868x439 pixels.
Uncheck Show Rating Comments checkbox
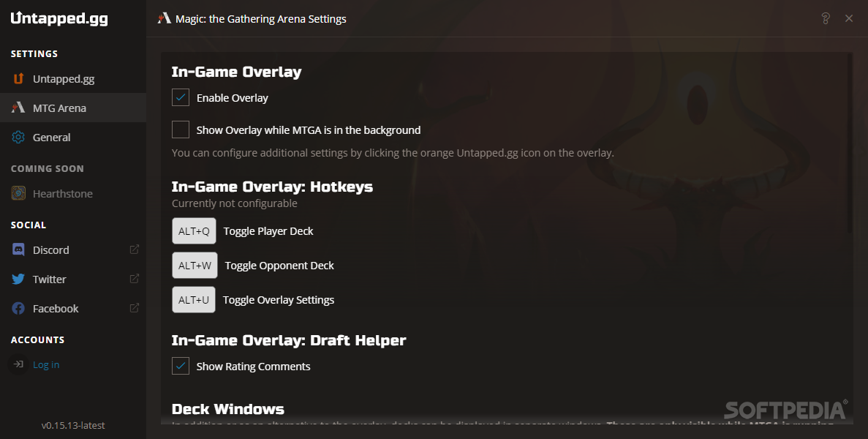181,366
